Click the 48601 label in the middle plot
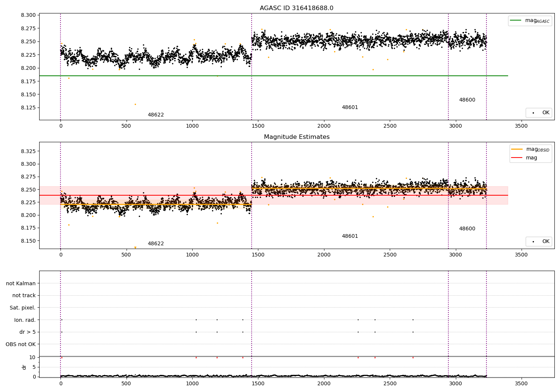Image resolution: width=560 pixels, height=392 pixels. (350, 236)
